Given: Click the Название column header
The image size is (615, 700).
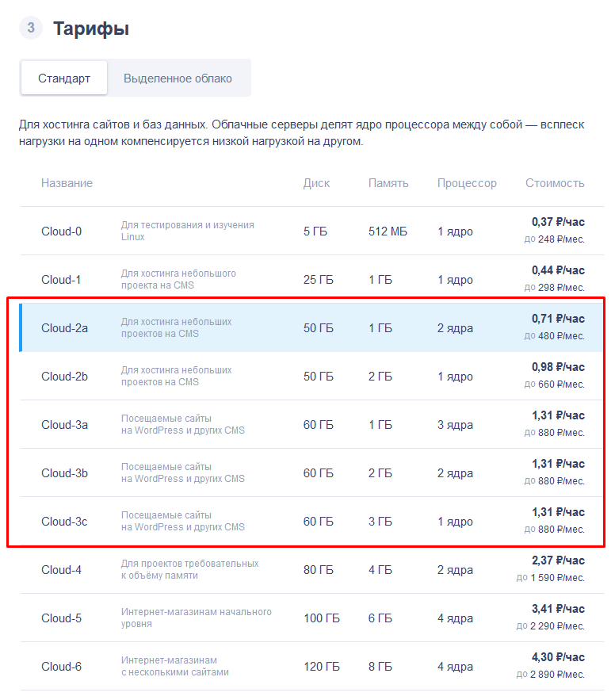Looking at the screenshot, I should [x=67, y=183].
